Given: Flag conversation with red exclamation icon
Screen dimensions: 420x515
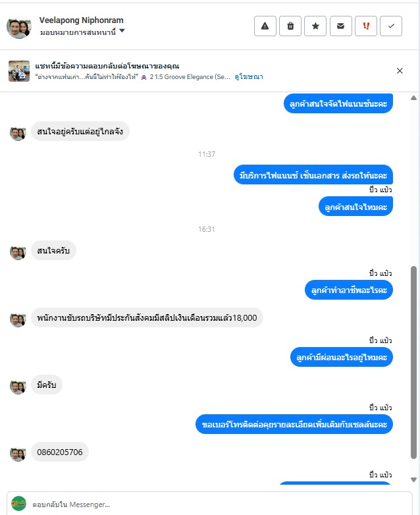Looking at the screenshot, I should pos(366,26).
